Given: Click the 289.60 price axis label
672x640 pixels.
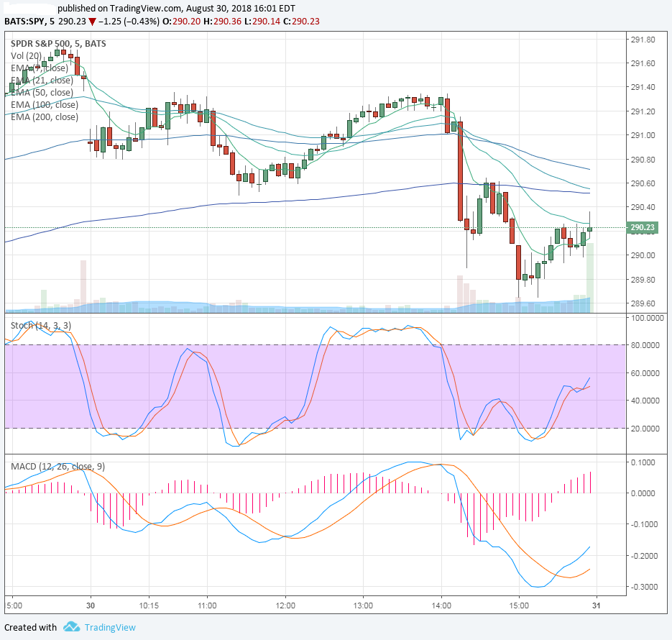Looking at the screenshot, I should pyautogui.click(x=643, y=303).
